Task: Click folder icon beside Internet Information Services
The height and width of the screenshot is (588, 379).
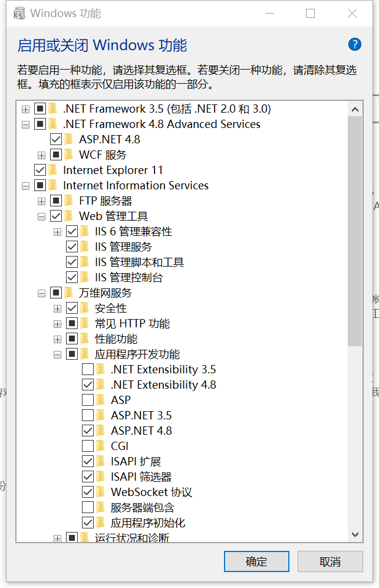Action: tap(53, 185)
